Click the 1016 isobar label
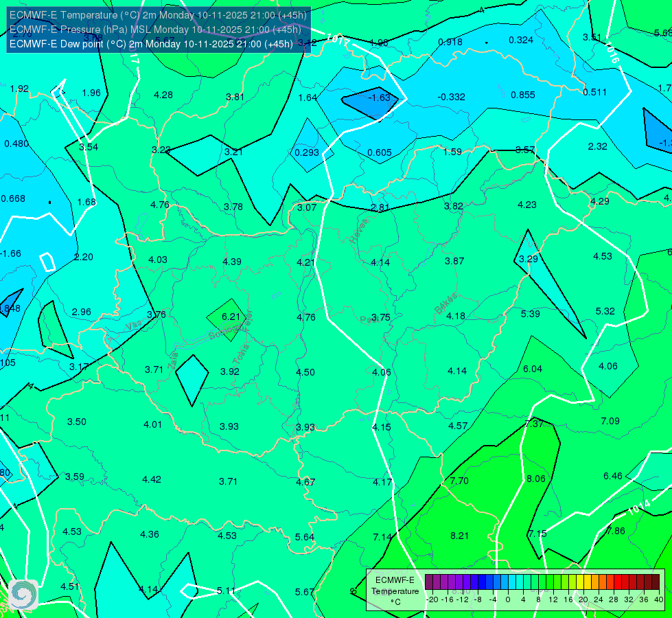Screen dimensions: 672x618 coord(612,52)
